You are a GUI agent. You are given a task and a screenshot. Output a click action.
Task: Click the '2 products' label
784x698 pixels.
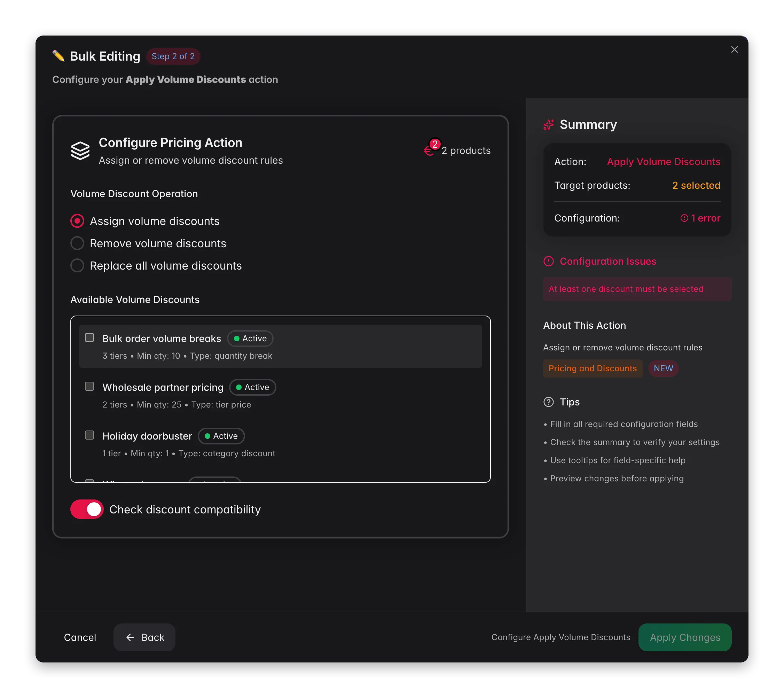466,150
